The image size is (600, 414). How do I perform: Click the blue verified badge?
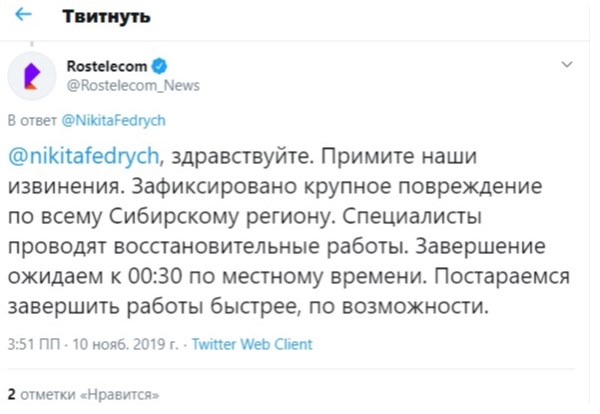pyautogui.click(x=160, y=66)
